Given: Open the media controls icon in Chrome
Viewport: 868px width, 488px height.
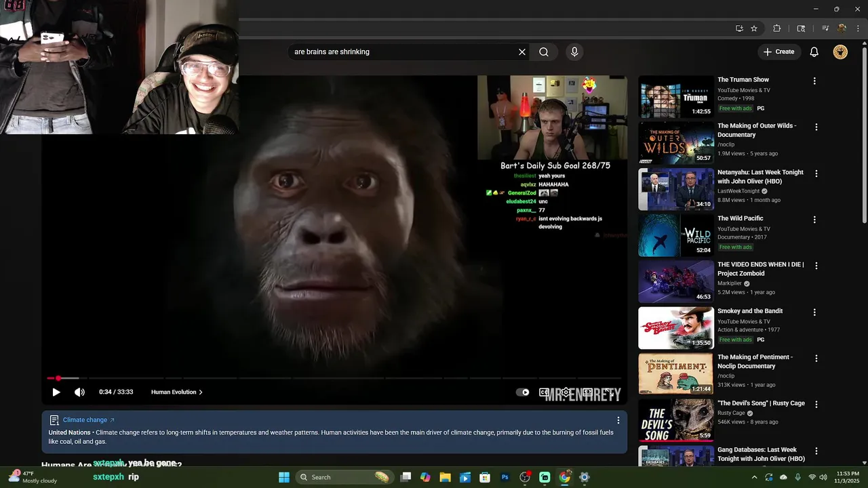Looking at the screenshot, I should [x=825, y=28].
